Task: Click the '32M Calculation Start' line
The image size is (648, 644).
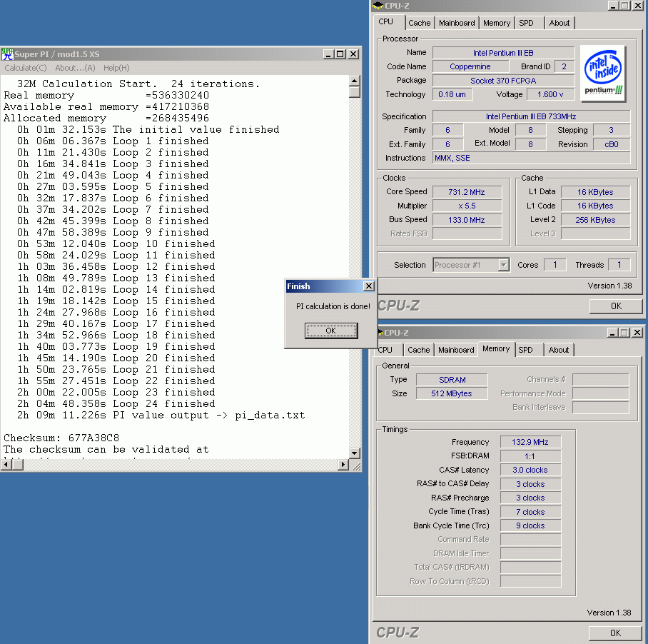Action: coord(138,84)
